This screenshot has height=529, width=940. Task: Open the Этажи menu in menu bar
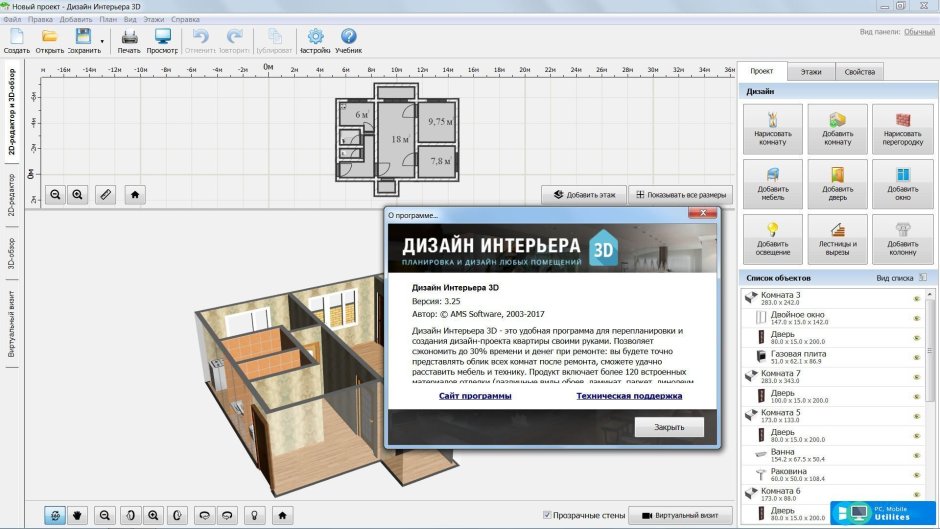point(153,19)
